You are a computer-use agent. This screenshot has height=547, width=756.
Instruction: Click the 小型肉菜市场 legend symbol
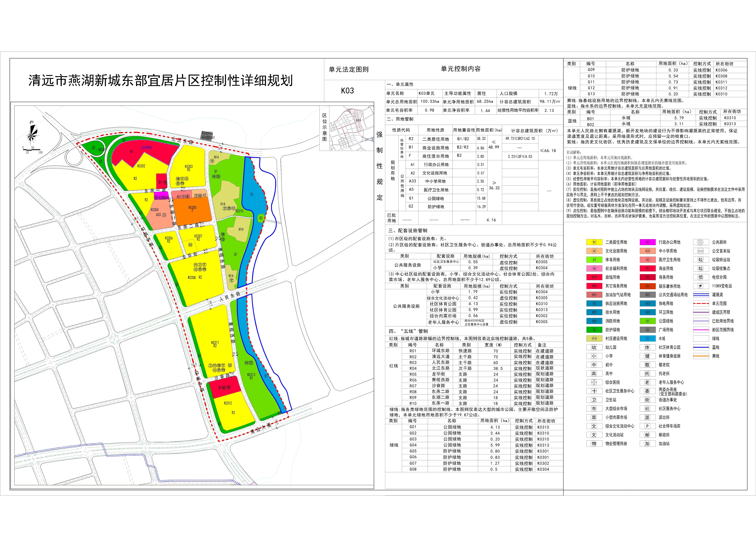click(594, 418)
